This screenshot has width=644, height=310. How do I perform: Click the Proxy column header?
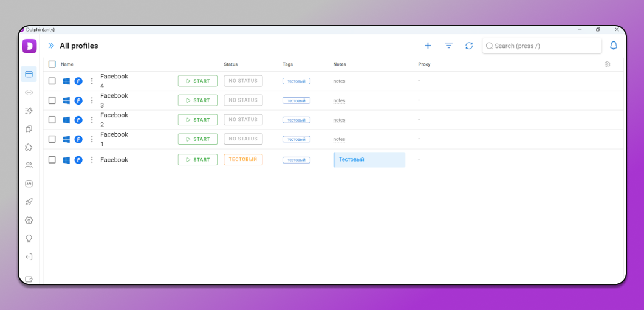[424, 64]
